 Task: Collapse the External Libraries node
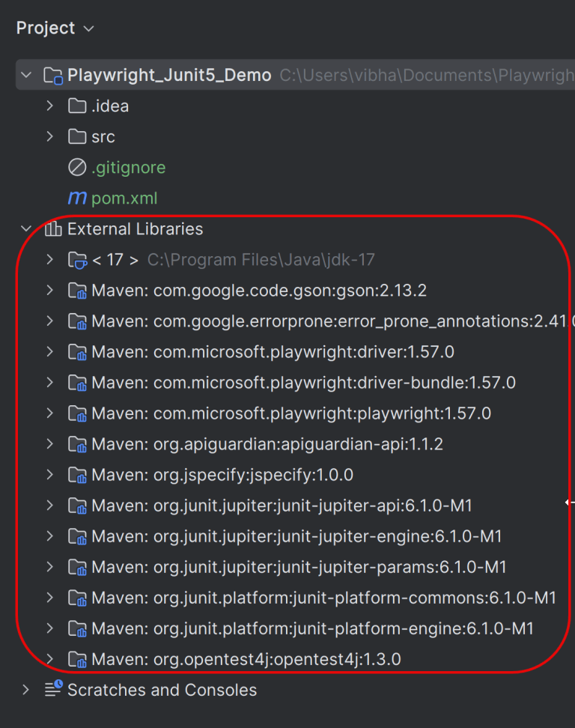click(x=26, y=228)
